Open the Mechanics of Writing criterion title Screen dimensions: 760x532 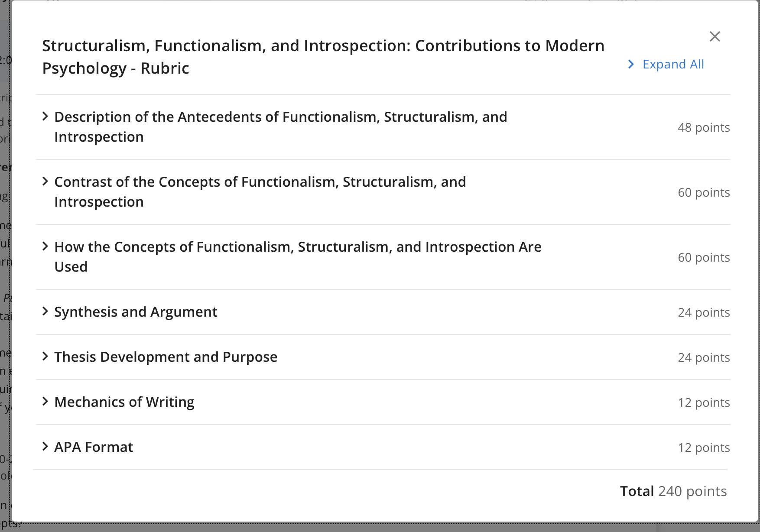tap(124, 402)
